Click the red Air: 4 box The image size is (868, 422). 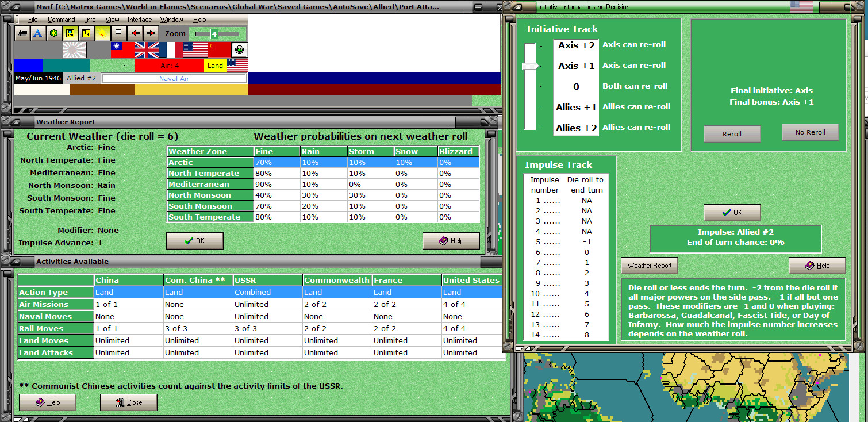[170, 66]
